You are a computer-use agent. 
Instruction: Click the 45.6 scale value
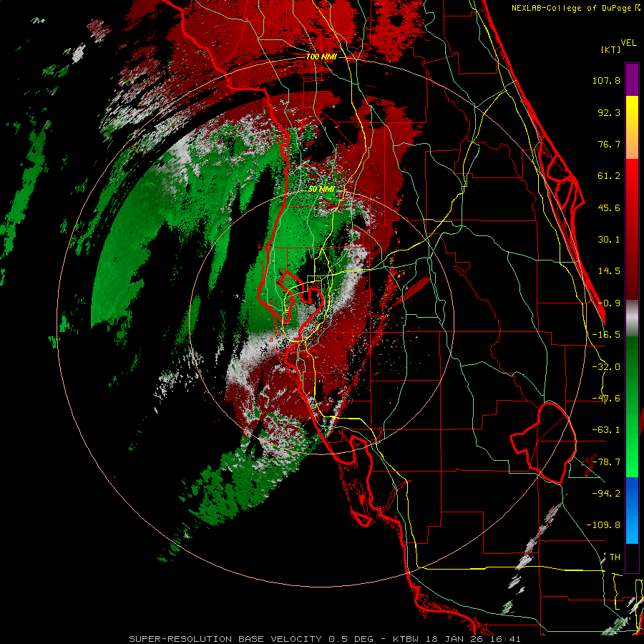[609, 208]
